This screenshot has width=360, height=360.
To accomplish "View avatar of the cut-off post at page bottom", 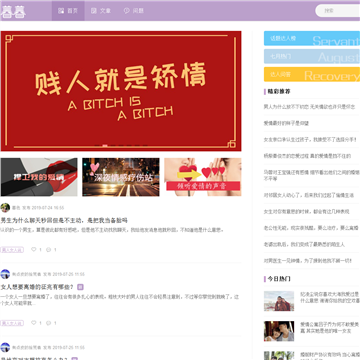I will [x=5, y=348].
